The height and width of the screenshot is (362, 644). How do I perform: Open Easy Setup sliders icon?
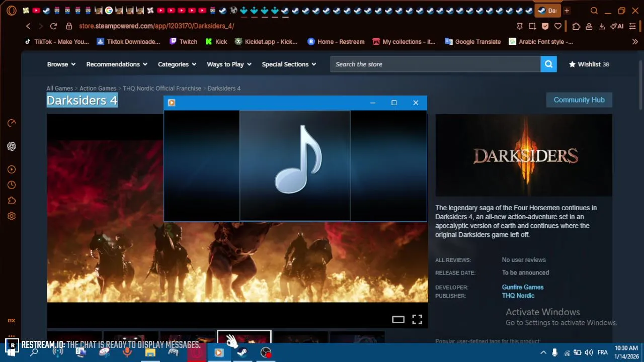(x=632, y=26)
